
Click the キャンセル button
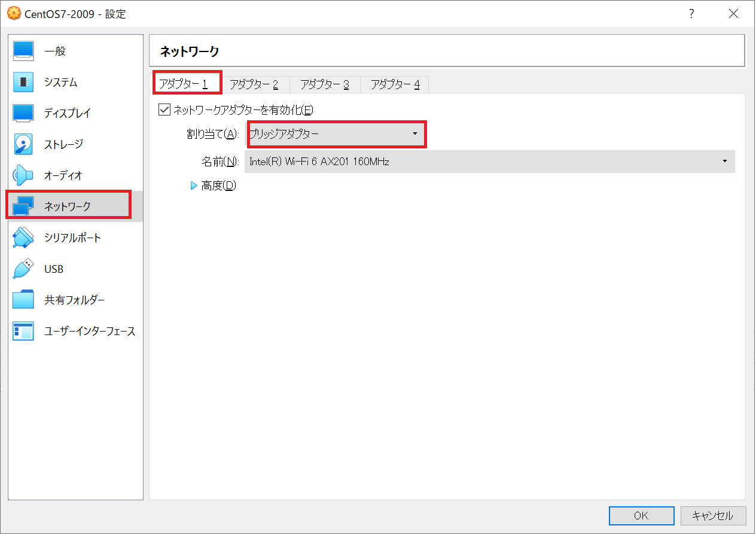point(712,515)
